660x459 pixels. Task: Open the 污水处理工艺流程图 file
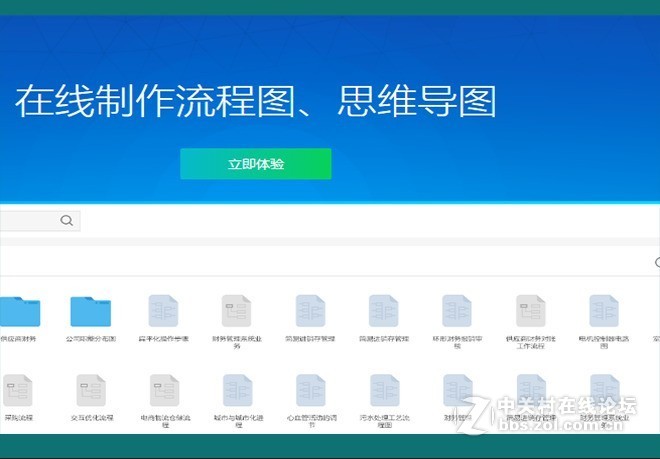click(384, 390)
